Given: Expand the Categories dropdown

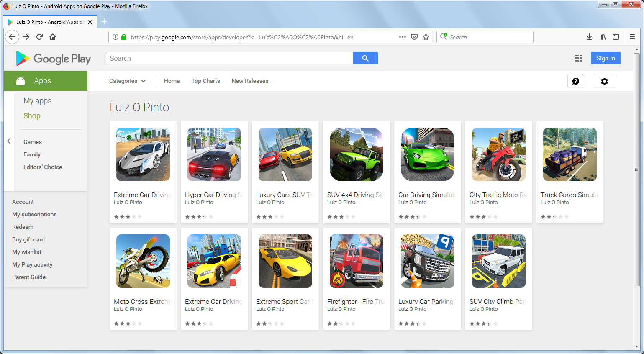Looking at the screenshot, I should tap(127, 81).
